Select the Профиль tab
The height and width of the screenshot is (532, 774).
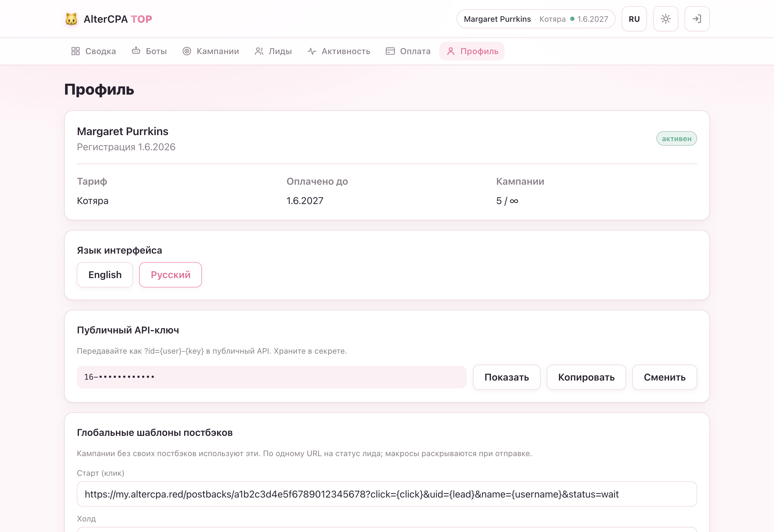[472, 51]
